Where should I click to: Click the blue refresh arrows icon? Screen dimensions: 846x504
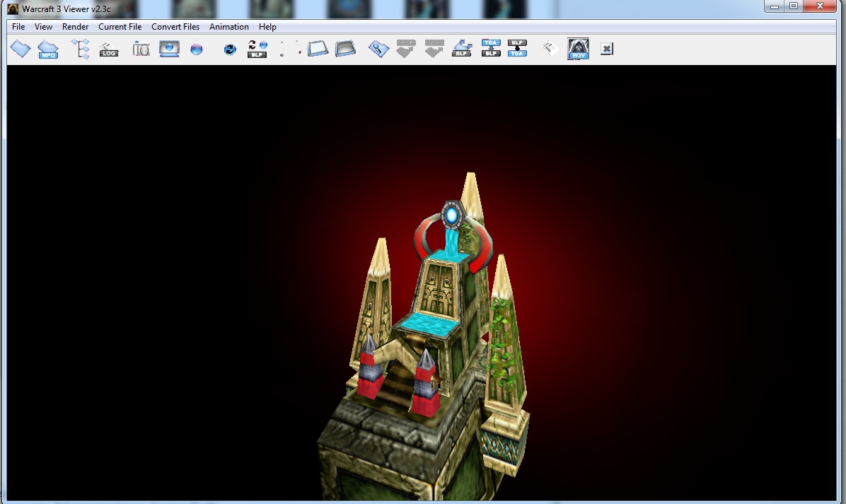[230, 49]
